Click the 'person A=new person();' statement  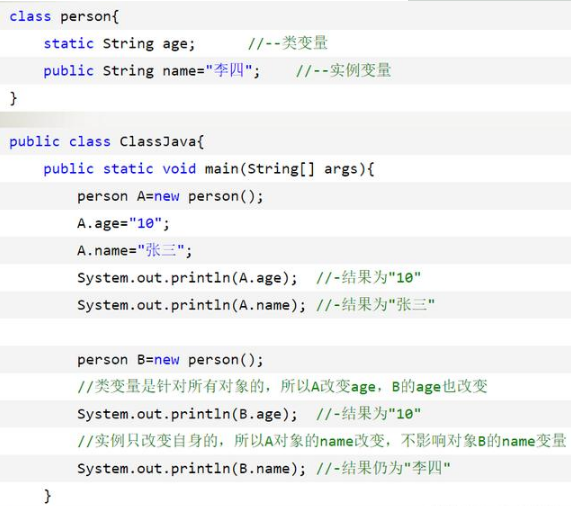170,197
